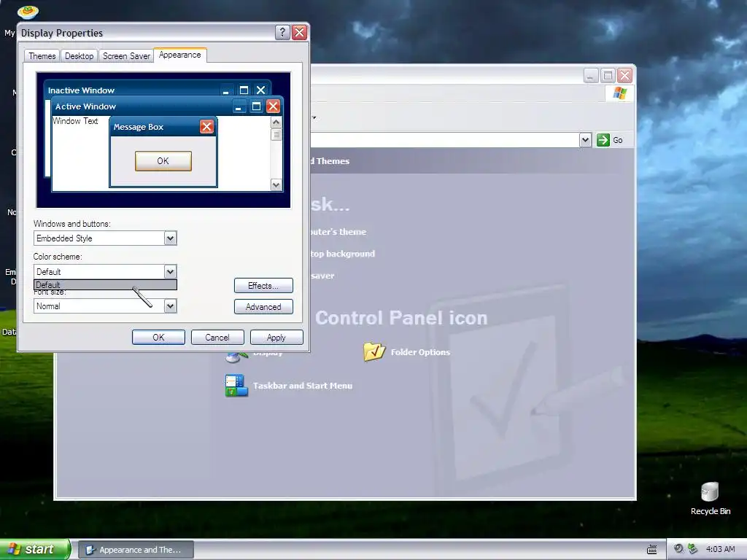Click the preview scrollbar up arrow
This screenshot has height=560, width=747.
pyautogui.click(x=276, y=122)
